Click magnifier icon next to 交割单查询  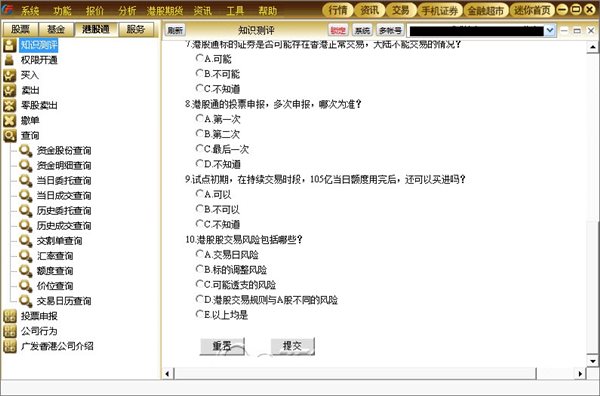tap(26, 241)
